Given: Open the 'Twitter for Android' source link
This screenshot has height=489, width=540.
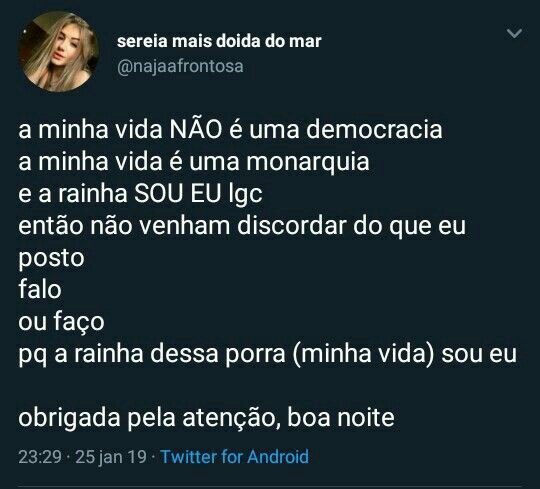Looking at the screenshot, I should click(x=235, y=457).
